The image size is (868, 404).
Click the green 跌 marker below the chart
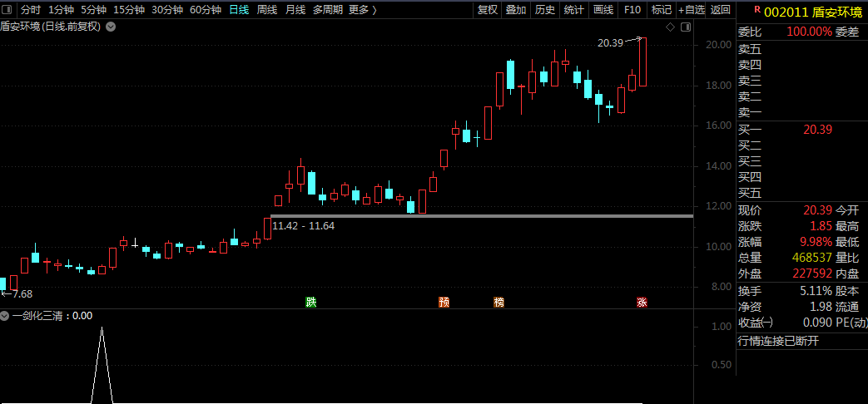311,302
